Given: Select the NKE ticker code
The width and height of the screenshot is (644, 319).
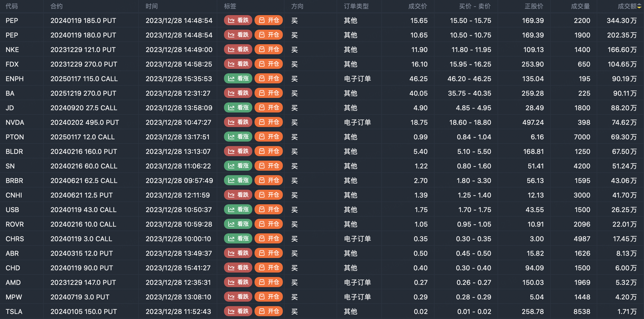Looking at the screenshot, I should (x=12, y=50).
